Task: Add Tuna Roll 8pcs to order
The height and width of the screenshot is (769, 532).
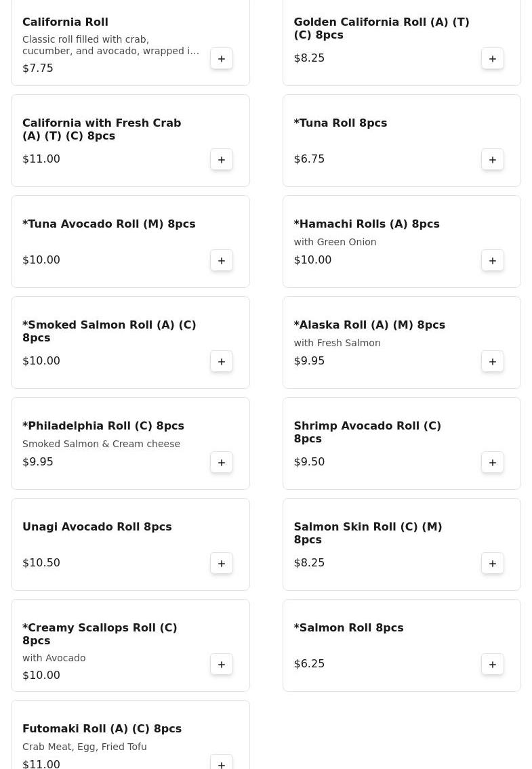Action: click(x=493, y=159)
